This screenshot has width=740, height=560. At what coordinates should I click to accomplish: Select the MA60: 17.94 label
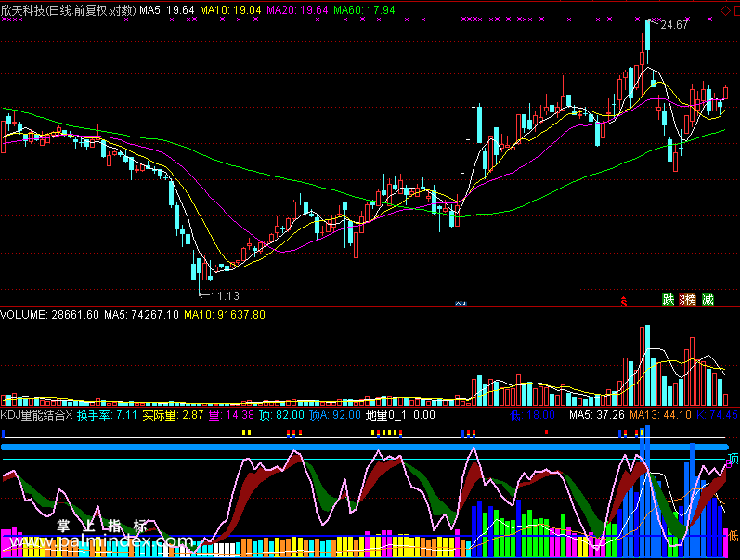tap(364, 10)
